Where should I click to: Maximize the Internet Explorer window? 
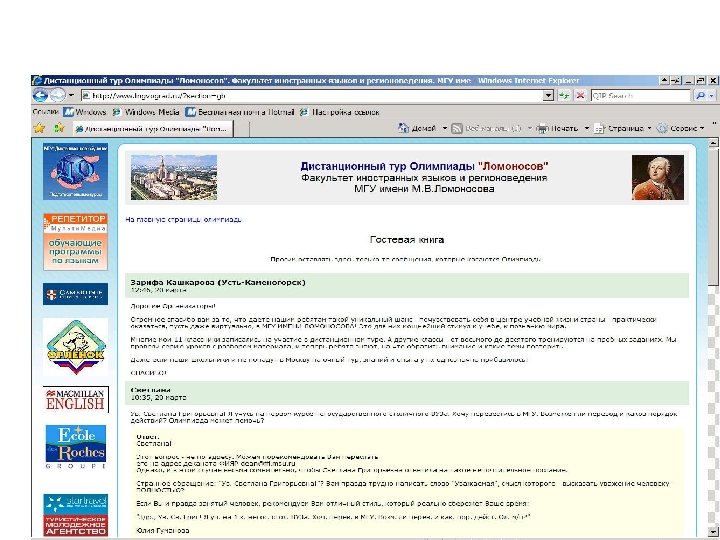click(x=701, y=80)
